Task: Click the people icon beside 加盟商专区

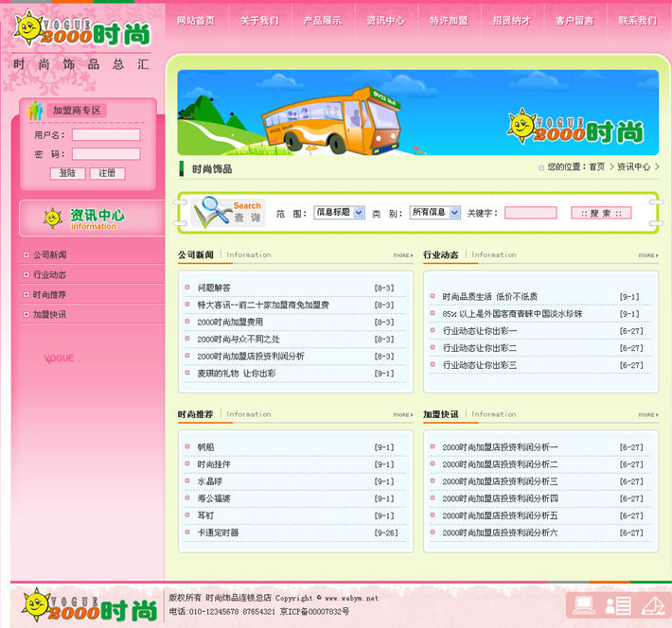Action: point(36,110)
